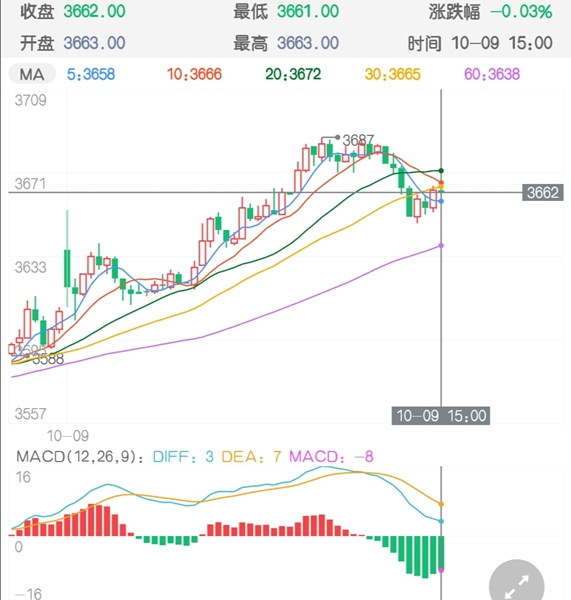Tap the 3709 y-axis label

pos(30,101)
